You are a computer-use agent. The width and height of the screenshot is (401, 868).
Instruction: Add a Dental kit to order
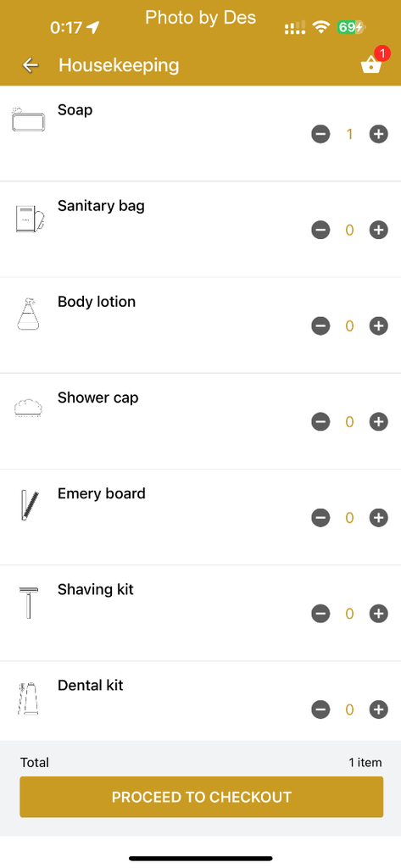pyautogui.click(x=379, y=709)
